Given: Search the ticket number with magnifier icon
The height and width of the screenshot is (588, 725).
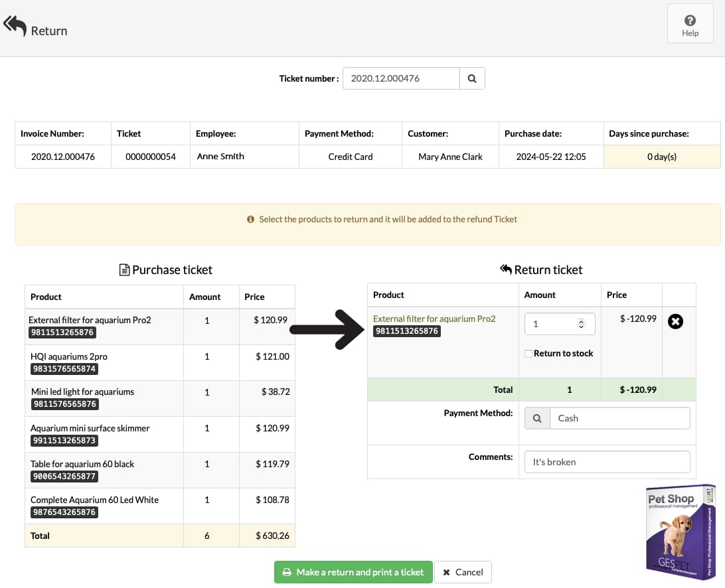Looking at the screenshot, I should 471,78.
